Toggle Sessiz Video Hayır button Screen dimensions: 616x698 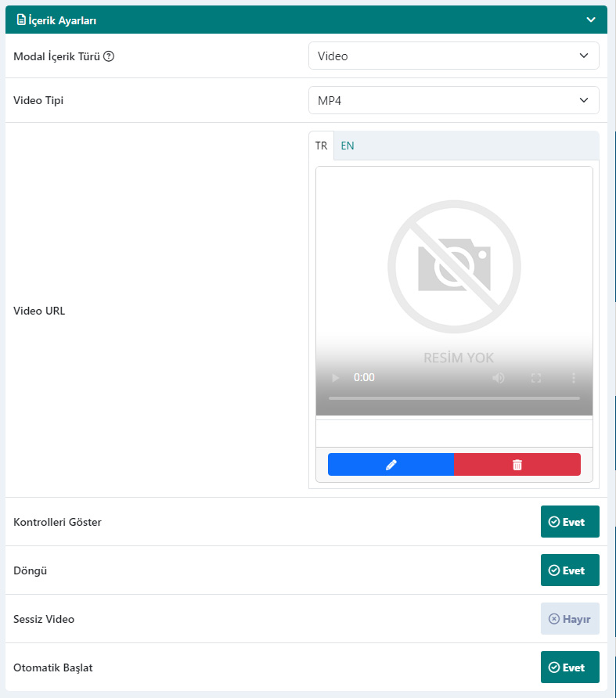(x=570, y=618)
